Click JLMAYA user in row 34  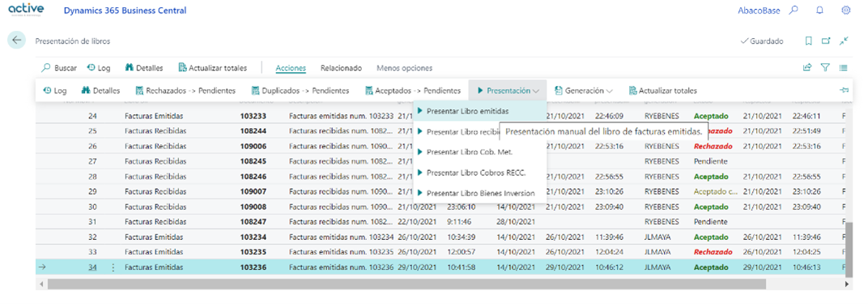coord(657,268)
